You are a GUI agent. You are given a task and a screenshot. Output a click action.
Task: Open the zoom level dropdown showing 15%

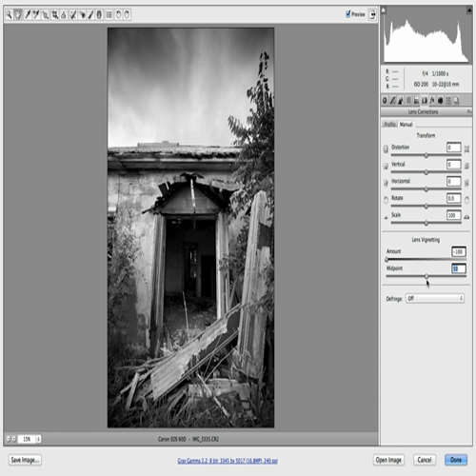tap(38, 439)
